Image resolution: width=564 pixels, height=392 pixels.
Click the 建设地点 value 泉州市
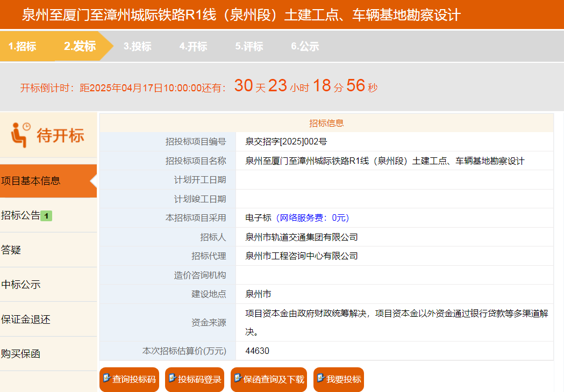(258, 294)
